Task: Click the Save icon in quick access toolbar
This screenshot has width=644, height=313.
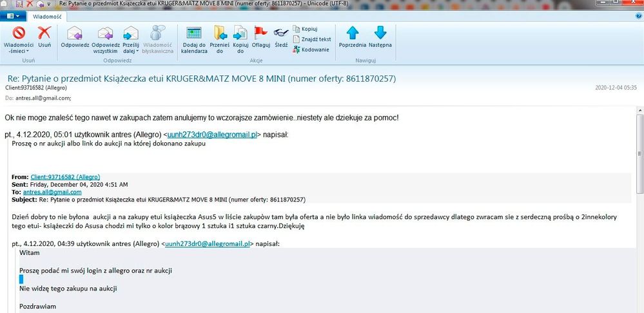Action: [20, 4]
